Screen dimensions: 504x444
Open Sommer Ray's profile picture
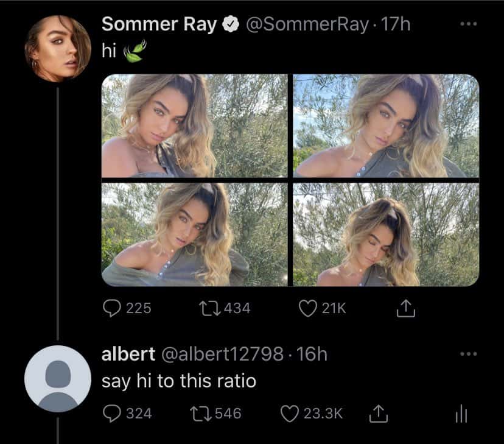tap(58, 49)
